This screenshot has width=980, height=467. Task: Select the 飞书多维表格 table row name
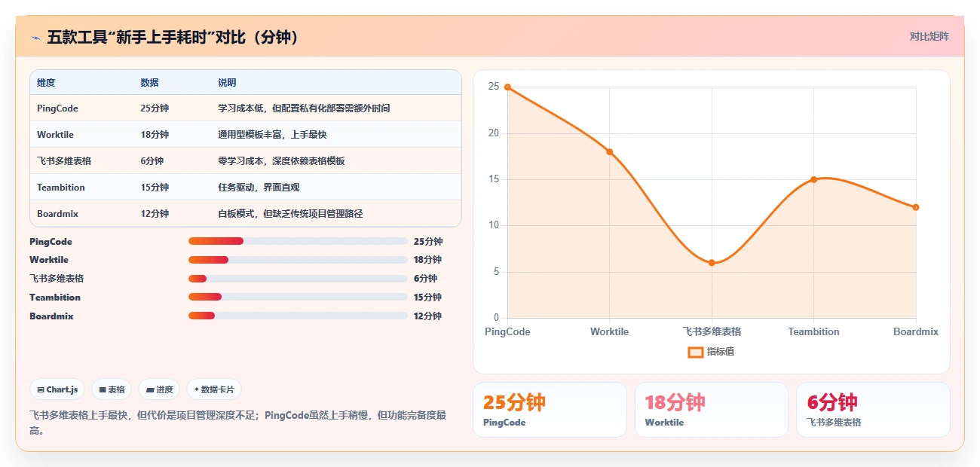tap(64, 161)
